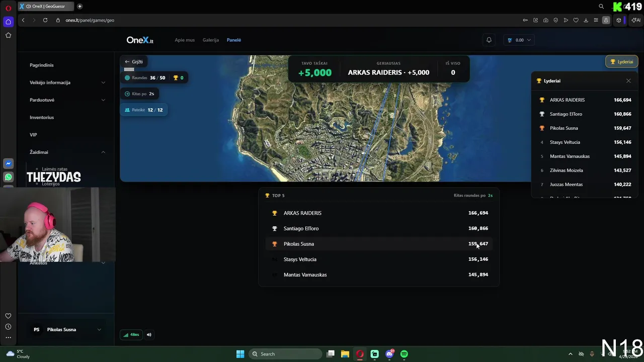Screen dimensions: 644x362
Task: Open the heart icon in lower Opera sidebar
Action: [x=8, y=316]
